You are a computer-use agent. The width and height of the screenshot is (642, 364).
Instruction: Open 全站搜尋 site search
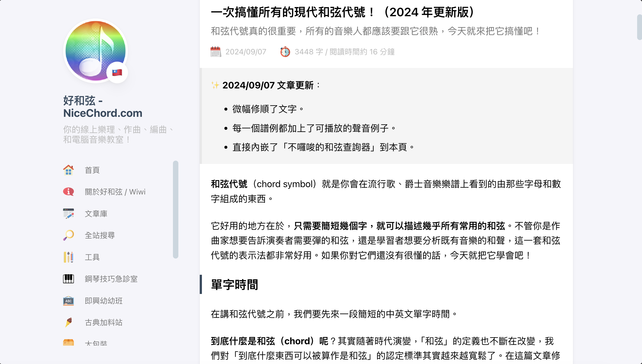click(100, 235)
